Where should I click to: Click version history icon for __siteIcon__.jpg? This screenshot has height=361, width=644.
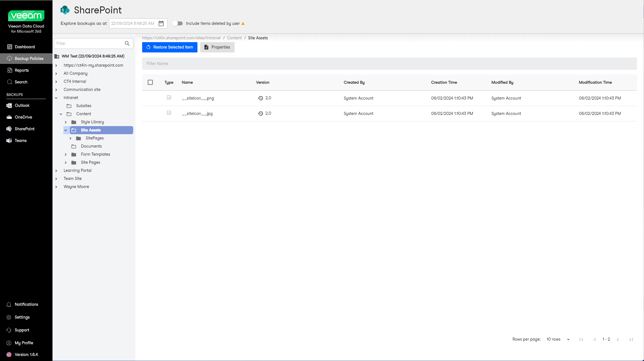pyautogui.click(x=261, y=114)
